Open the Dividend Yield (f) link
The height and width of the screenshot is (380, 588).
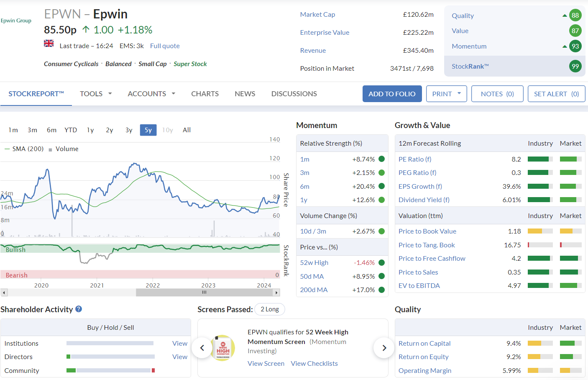pos(424,200)
